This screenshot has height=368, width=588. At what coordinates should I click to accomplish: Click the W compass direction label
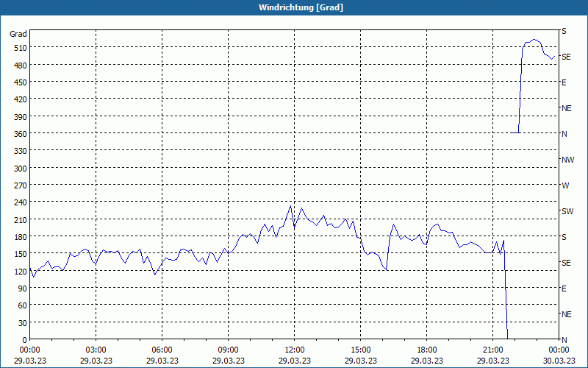tap(565, 185)
